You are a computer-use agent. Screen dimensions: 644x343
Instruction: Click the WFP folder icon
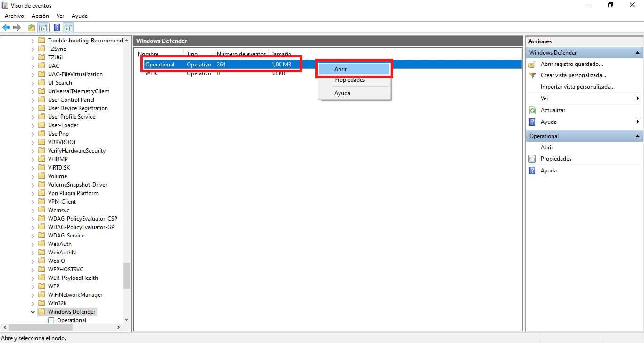click(41, 286)
